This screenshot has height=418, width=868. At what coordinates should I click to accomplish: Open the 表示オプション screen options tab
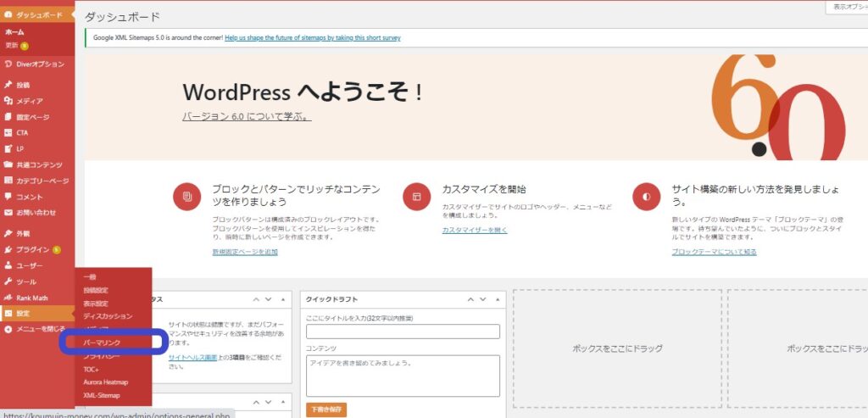[847, 7]
